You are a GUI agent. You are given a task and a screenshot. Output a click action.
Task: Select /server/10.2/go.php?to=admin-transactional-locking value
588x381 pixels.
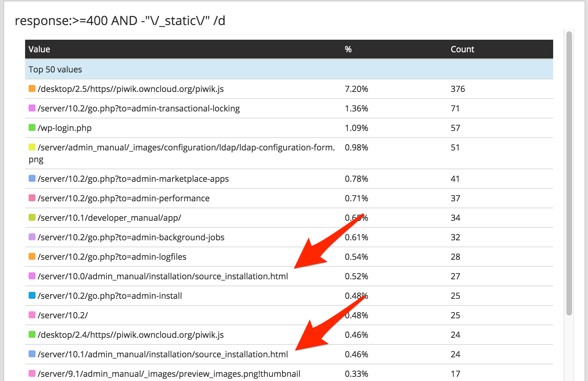pos(139,108)
